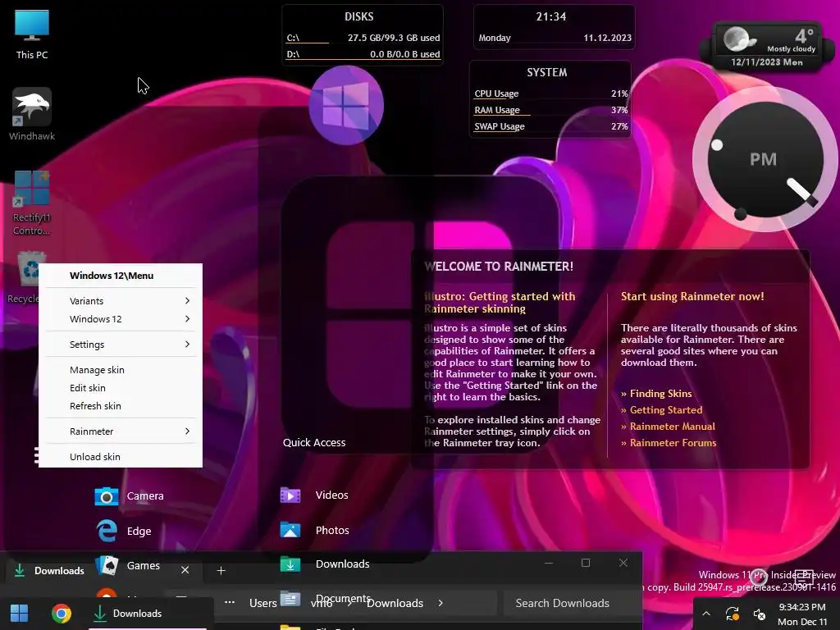The height and width of the screenshot is (630, 840).
Task: Click the purple Windows logo orb
Action: [x=346, y=105]
